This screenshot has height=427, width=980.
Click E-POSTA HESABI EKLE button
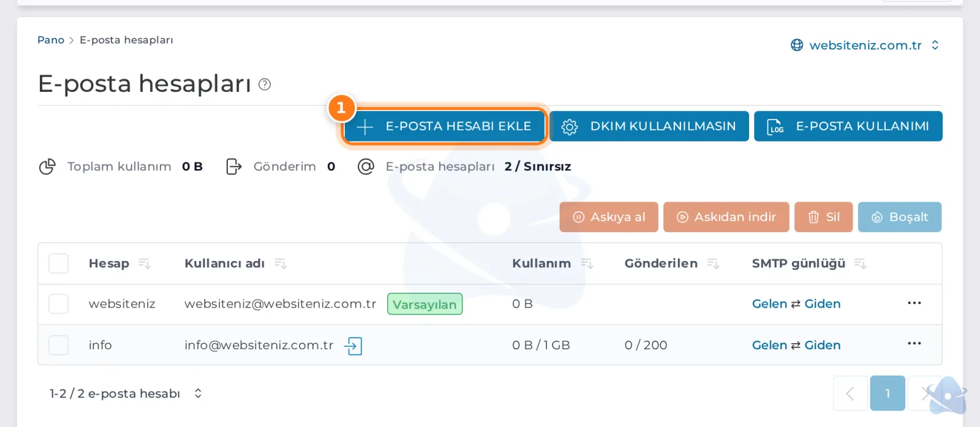coord(444,126)
